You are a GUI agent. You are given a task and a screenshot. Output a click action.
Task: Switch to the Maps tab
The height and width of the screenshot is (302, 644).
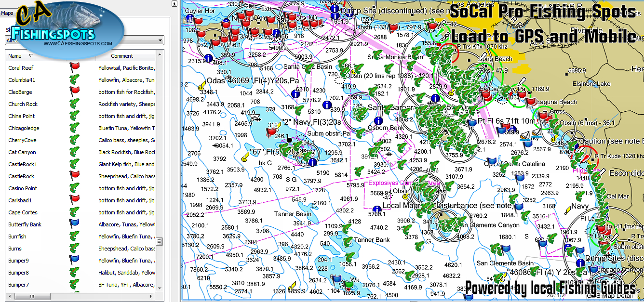pos(7,13)
